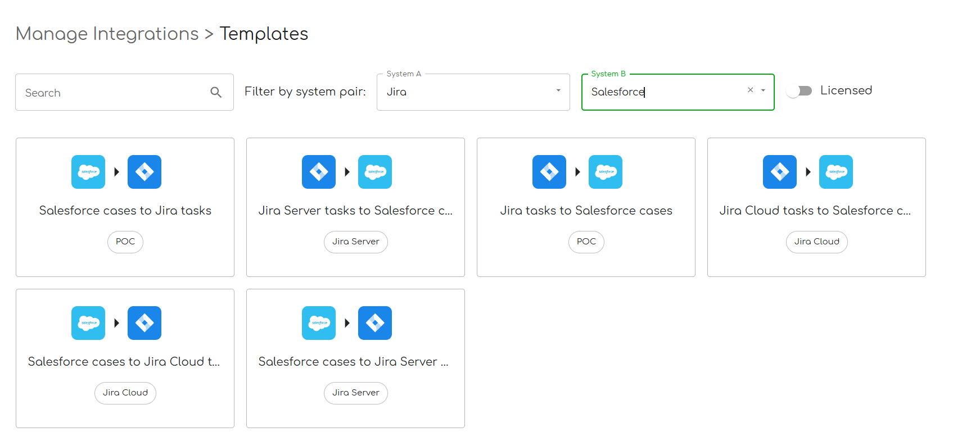The height and width of the screenshot is (441, 980).
Task: Open 'Salesforce cases to Jira tasks' template title
Action: [x=125, y=211]
